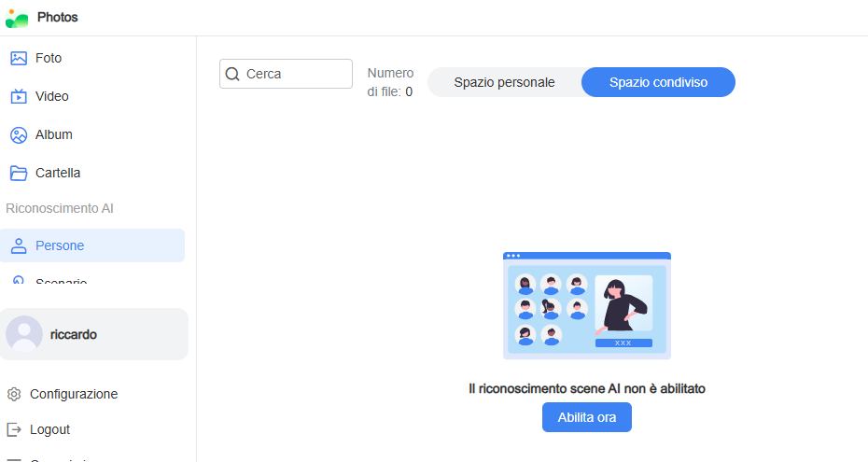
Task: Open the Video section icon
Action: coord(19,96)
